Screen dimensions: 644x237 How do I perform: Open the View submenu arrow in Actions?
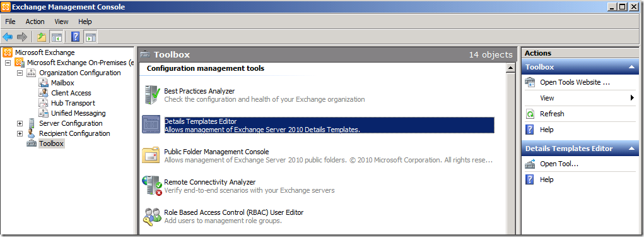point(633,98)
